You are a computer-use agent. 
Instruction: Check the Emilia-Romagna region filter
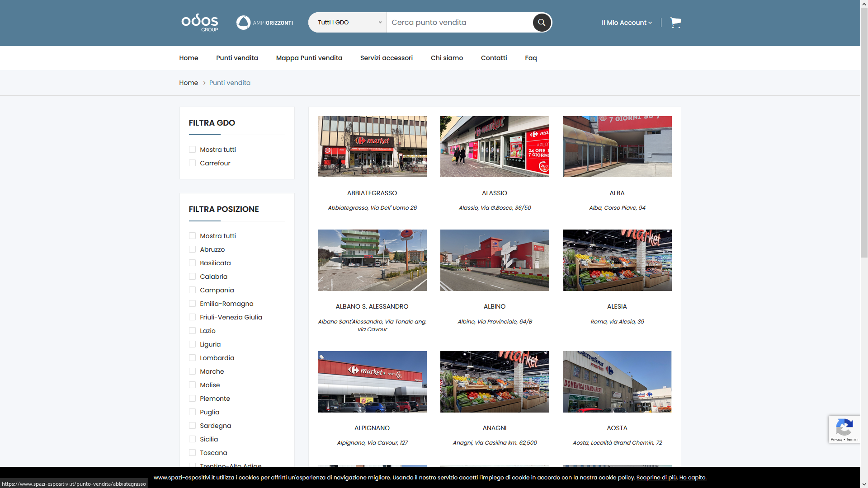coord(192,304)
